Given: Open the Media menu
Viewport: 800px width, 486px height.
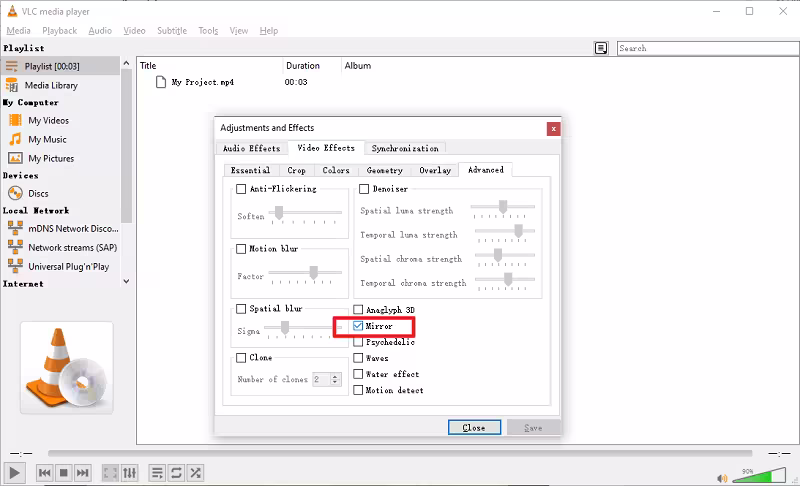Looking at the screenshot, I should 18,31.
